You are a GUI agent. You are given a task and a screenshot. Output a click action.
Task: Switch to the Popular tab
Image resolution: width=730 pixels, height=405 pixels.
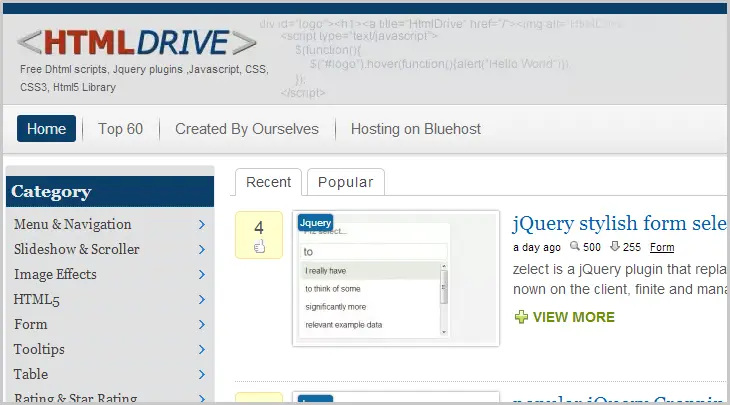[345, 182]
